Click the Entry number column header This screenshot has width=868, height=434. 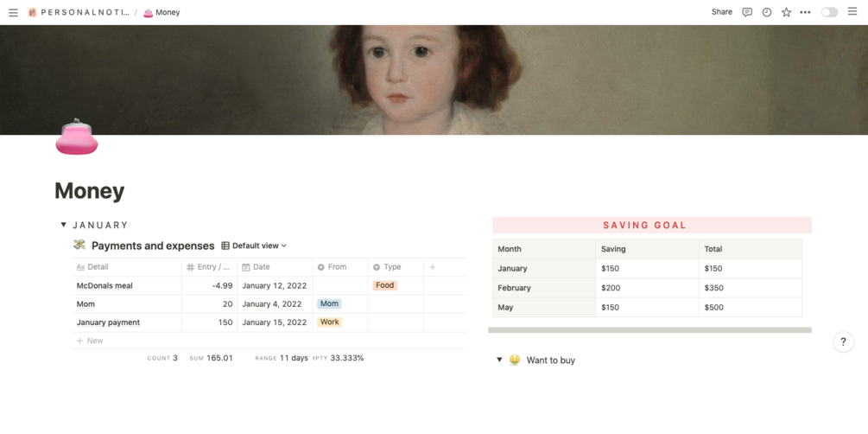[209, 267]
